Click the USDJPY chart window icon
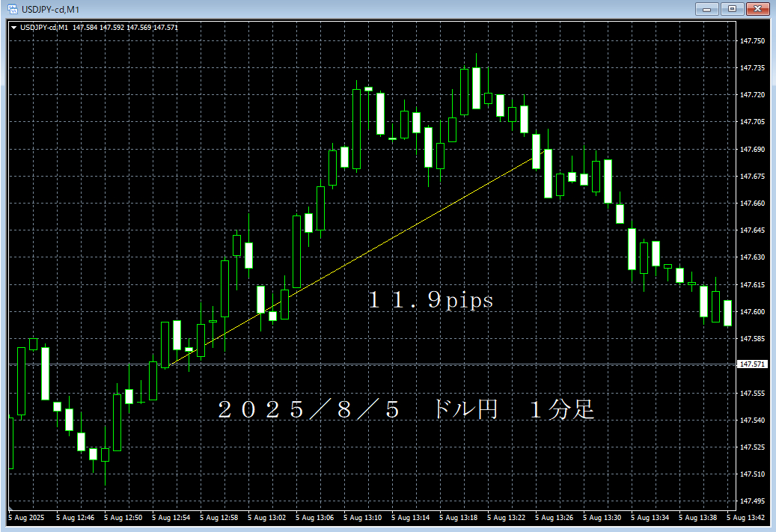776x532 pixels. [13, 9]
